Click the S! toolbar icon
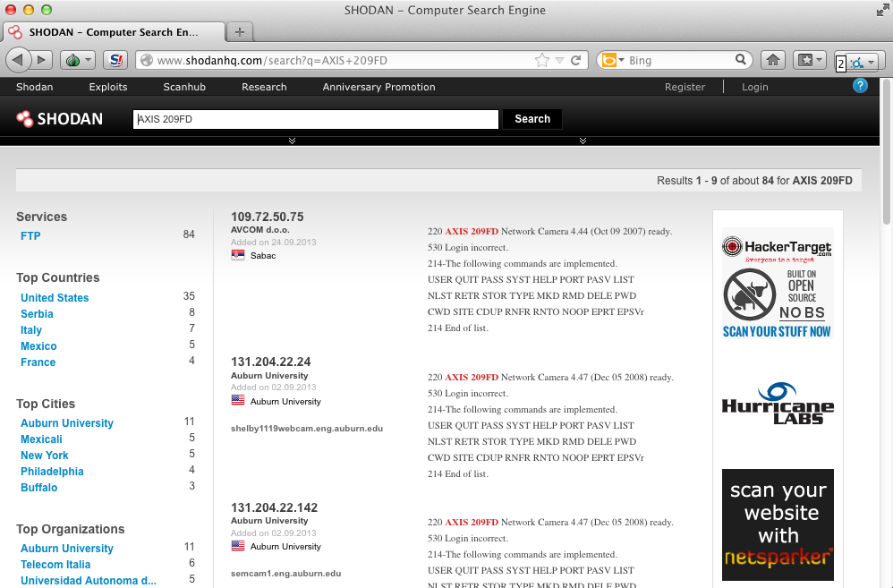Image resolution: width=893 pixels, height=588 pixels. tap(115, 60)
